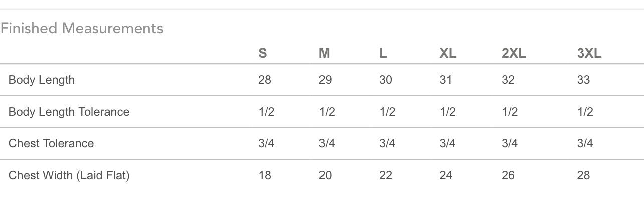This screenshot has height=202, width=644.
Task: Click body length value 28 for S
Action: point(265,80)
